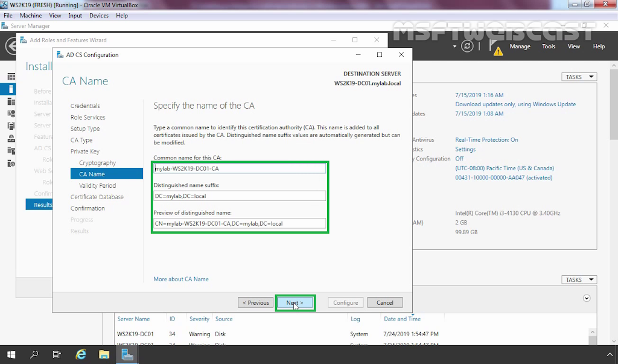Sort events by Source column

[224, 319]
